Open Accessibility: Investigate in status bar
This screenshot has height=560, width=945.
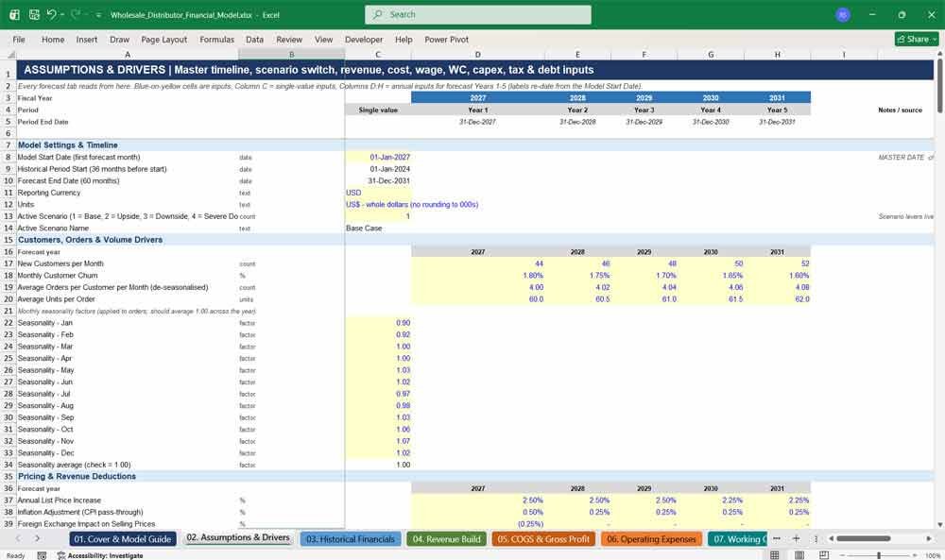100,555
